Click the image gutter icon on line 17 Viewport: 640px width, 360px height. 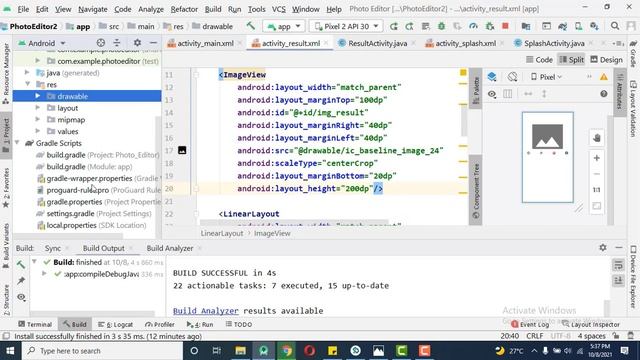[x=182, y=151]
